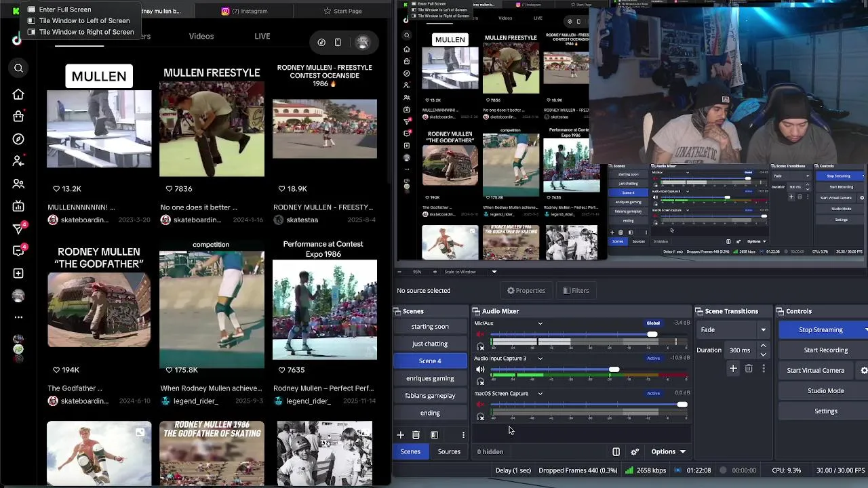The width and height of the screenshot is (868, 488).
Task: Open TikTok LIVE TV icon in sidebar
Action: point(18,206)
